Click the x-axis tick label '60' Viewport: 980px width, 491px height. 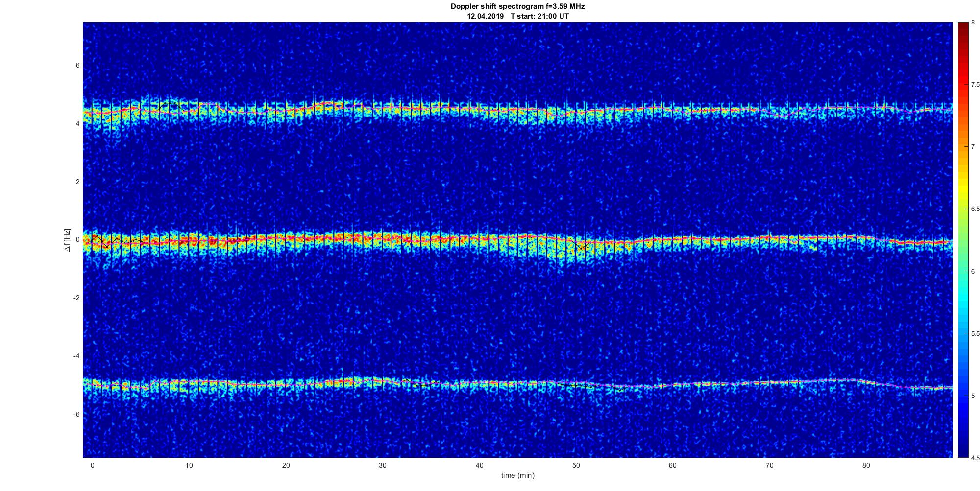(673, 465)
